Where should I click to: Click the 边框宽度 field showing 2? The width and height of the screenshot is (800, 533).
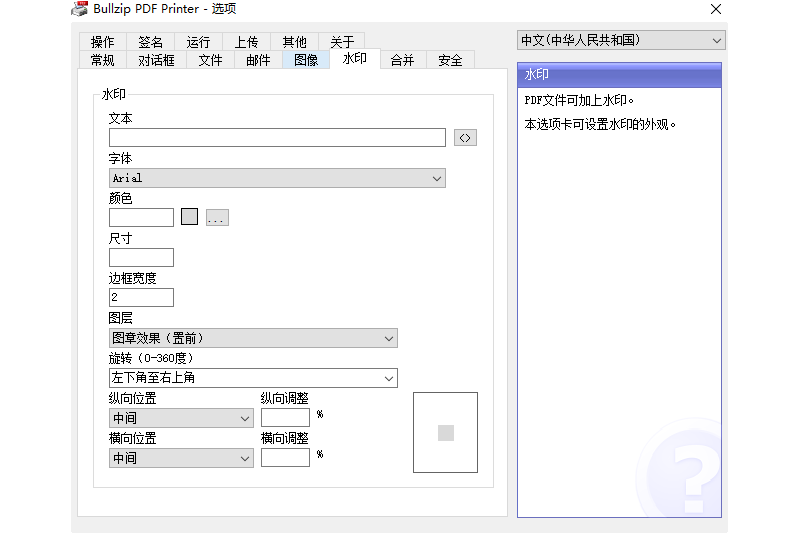tap(141, 297)
